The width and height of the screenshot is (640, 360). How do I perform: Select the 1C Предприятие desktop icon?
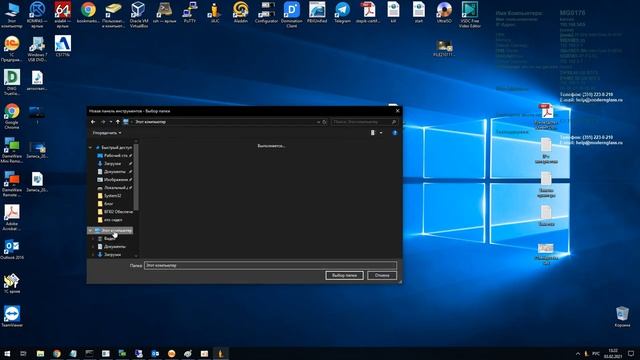(x=11, y=49)
